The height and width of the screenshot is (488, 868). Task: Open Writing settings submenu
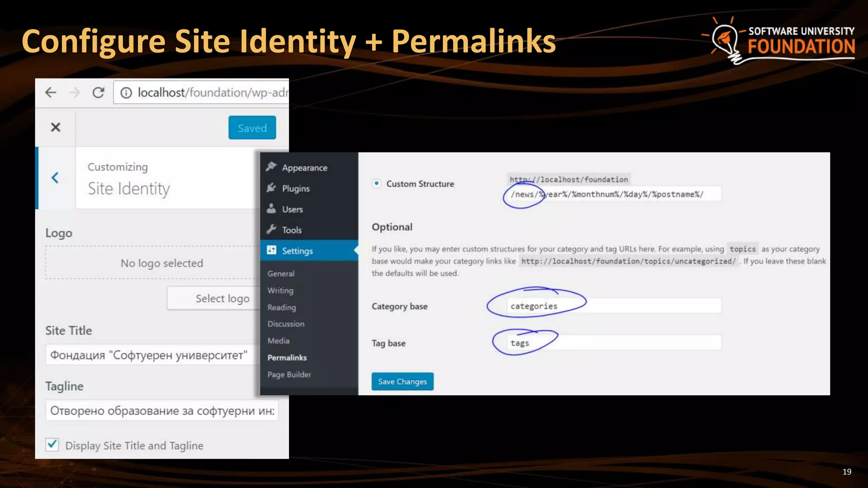click(x=281, y=291)
